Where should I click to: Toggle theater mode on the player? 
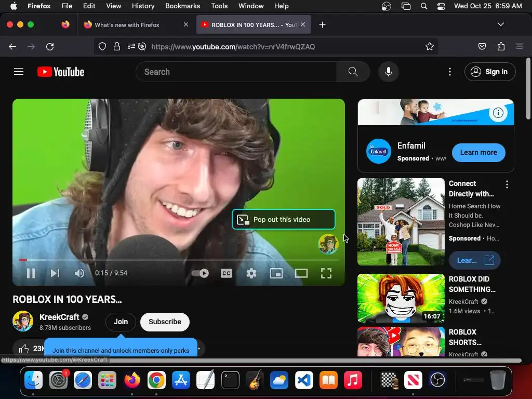[x=301, y=273]
